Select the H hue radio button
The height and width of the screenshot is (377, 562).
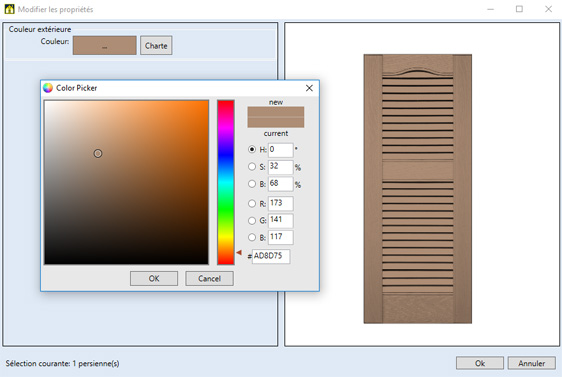(252, 149)
